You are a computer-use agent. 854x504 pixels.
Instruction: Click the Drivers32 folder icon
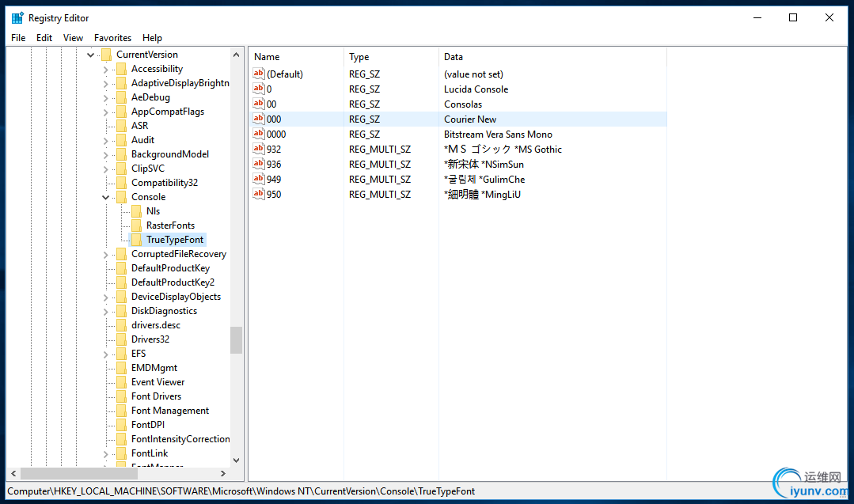point(121,339)
